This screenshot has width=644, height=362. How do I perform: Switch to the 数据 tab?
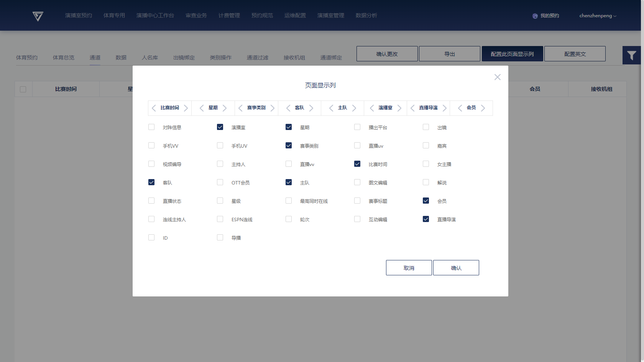(121, 58)
